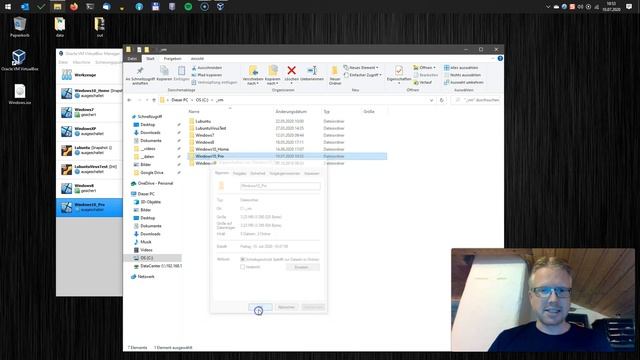Click Nichts auswählen in the ribbon
The image size is (640, 360).
tap(462, 75)
